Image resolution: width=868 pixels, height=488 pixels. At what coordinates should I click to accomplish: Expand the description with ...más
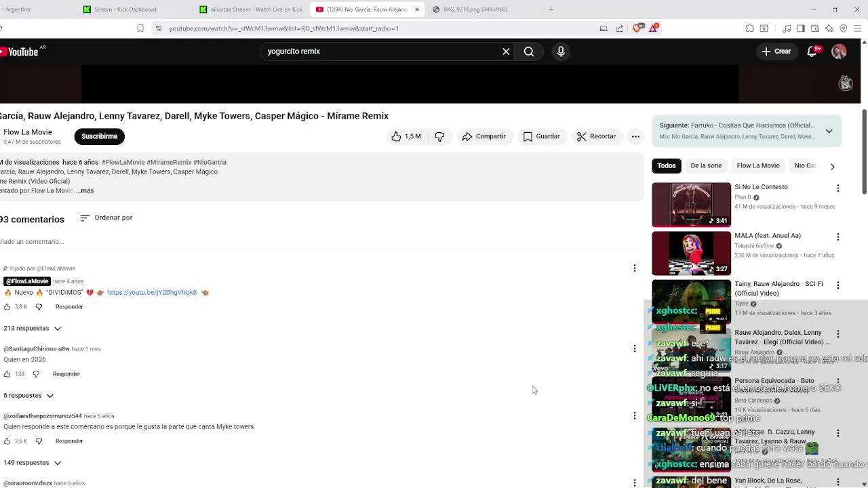pyautogui.click(x=85, y=191)
